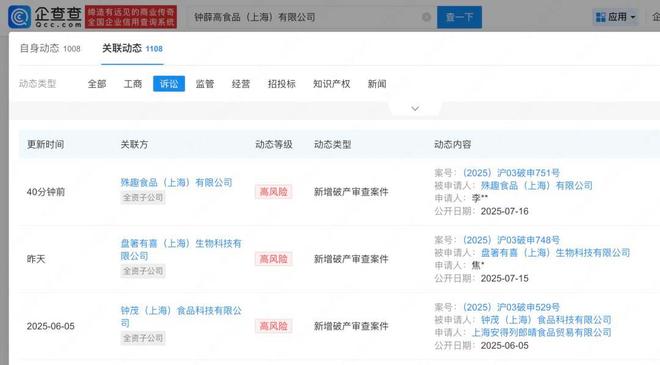Open case (2025)沪03破申529号
Image resolution: width=660 pixels, height=365 pixels.
(x=511, y=307)
